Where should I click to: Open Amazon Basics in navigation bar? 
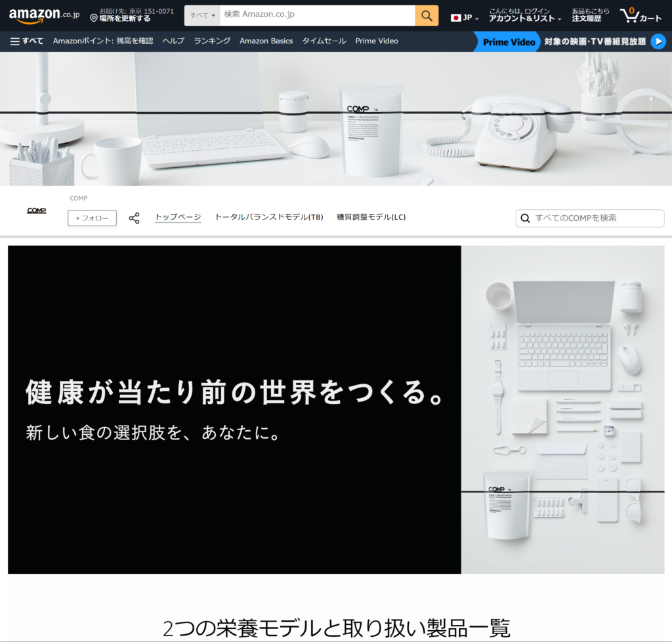(x=266, y=41)
